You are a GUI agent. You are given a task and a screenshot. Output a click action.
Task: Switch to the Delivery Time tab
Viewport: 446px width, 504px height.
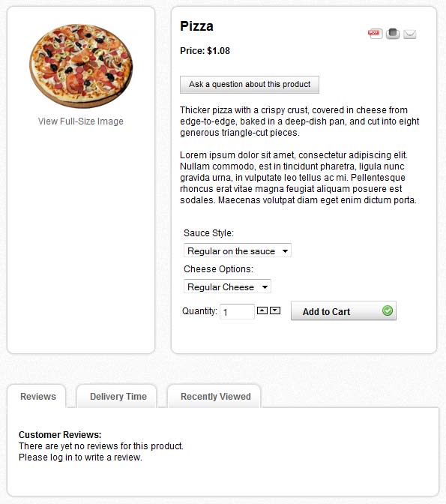tap(118, 396)
